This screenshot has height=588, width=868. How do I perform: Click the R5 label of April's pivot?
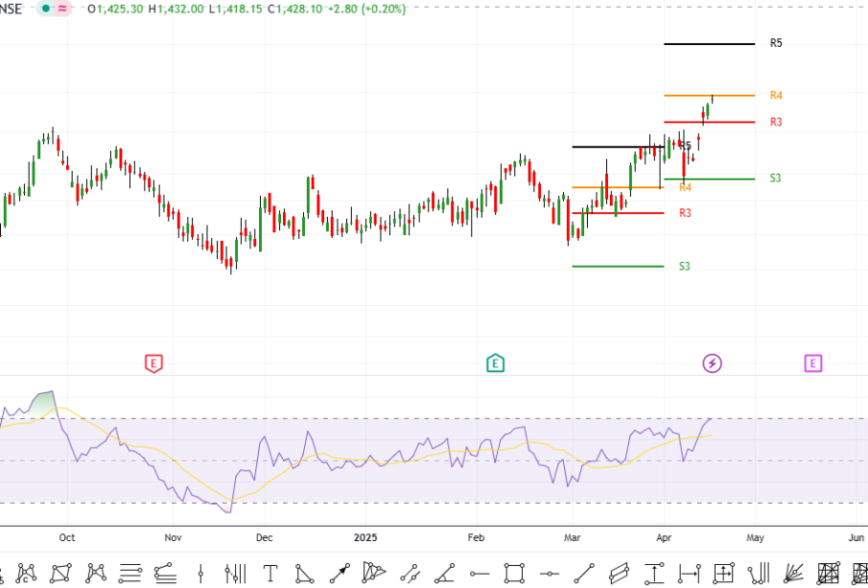click(x=776, y=43)
